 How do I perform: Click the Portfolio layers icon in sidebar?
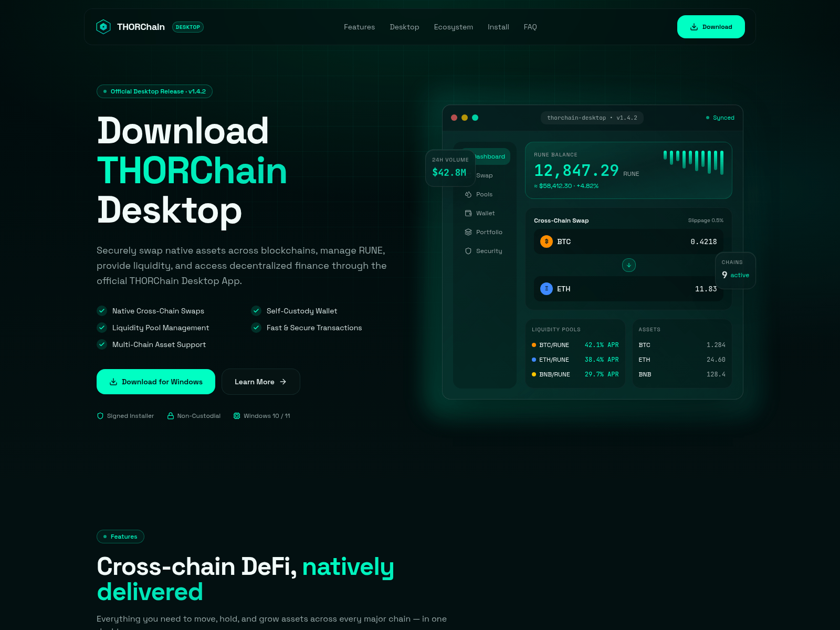pos(468,232)
